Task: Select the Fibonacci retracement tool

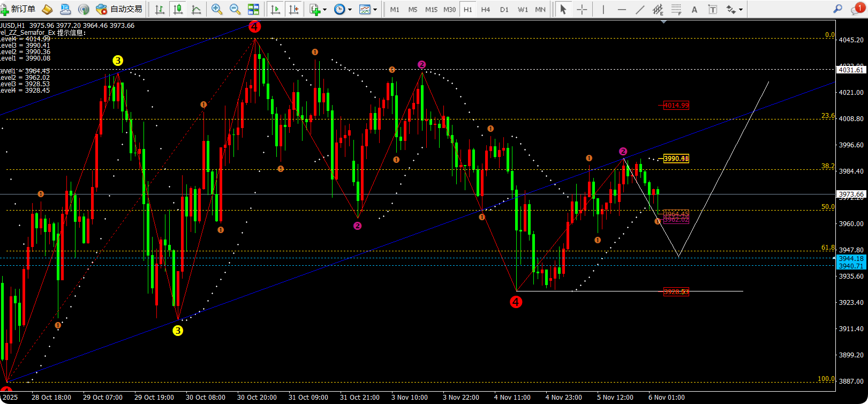Action: [676, 9]
